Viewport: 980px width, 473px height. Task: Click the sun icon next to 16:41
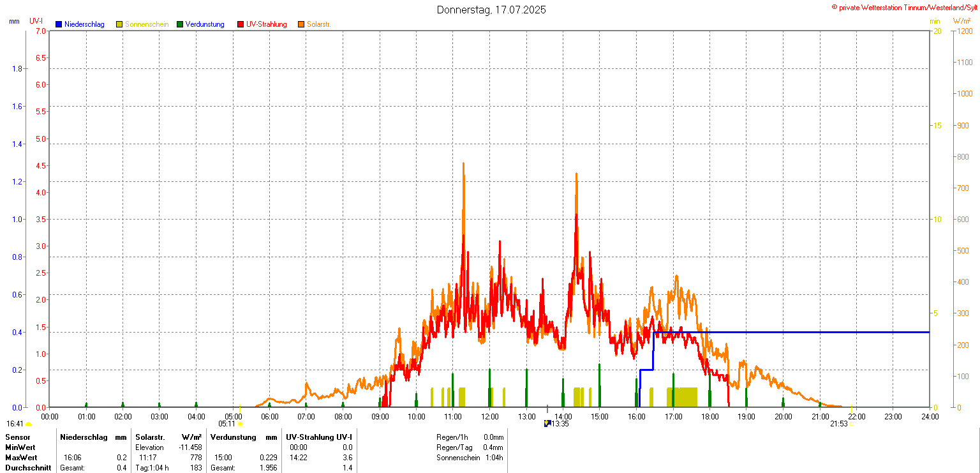[x=29, y=424]
